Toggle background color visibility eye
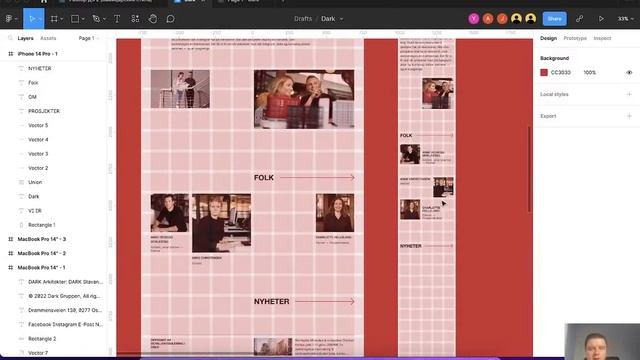The height and width of the screenshot is (360, 640). 629,72
